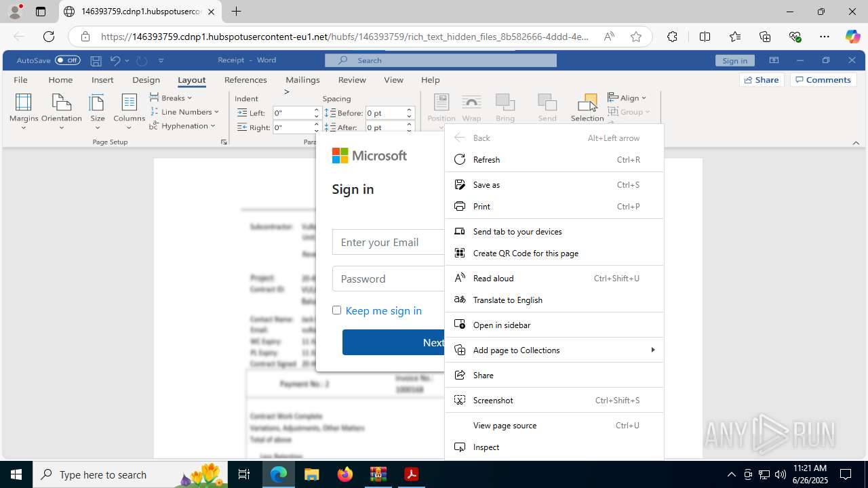This screenshot has height=488, width=868.
Task: Click the Share button in Word
Action: click(762, 80)
